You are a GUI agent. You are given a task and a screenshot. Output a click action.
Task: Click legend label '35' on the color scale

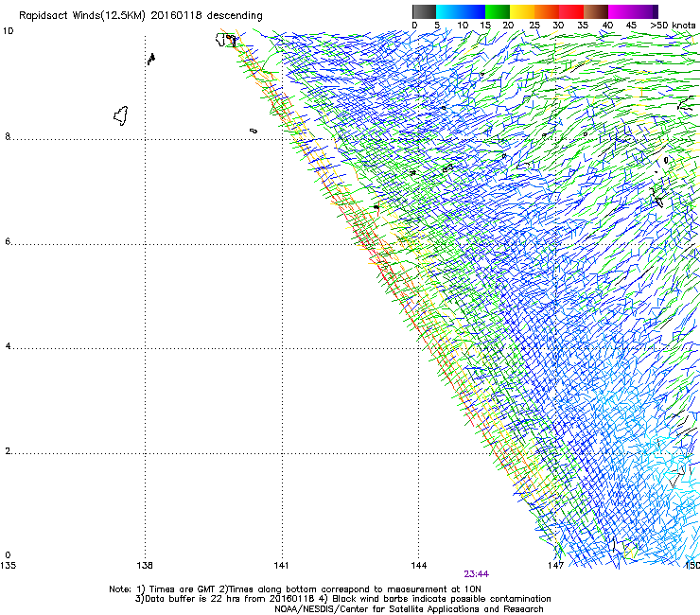pyautogui.click(x=583, y=26)
